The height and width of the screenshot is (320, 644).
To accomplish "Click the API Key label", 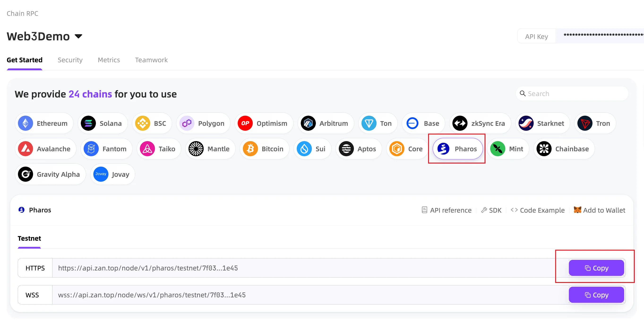I will tap(537, 37).
